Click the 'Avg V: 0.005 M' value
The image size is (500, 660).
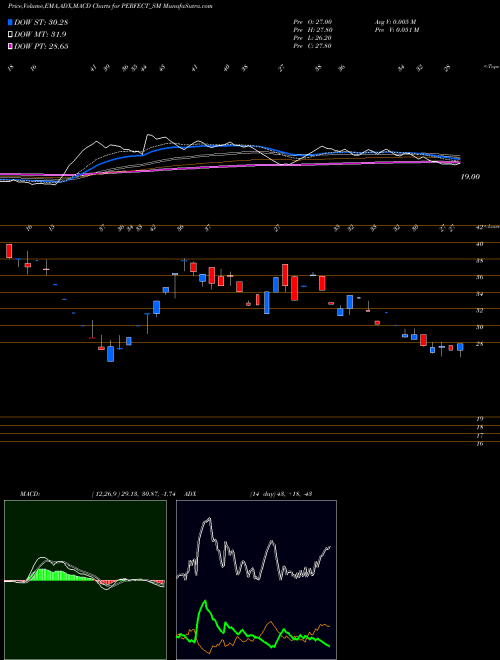(x=397, y=22)
